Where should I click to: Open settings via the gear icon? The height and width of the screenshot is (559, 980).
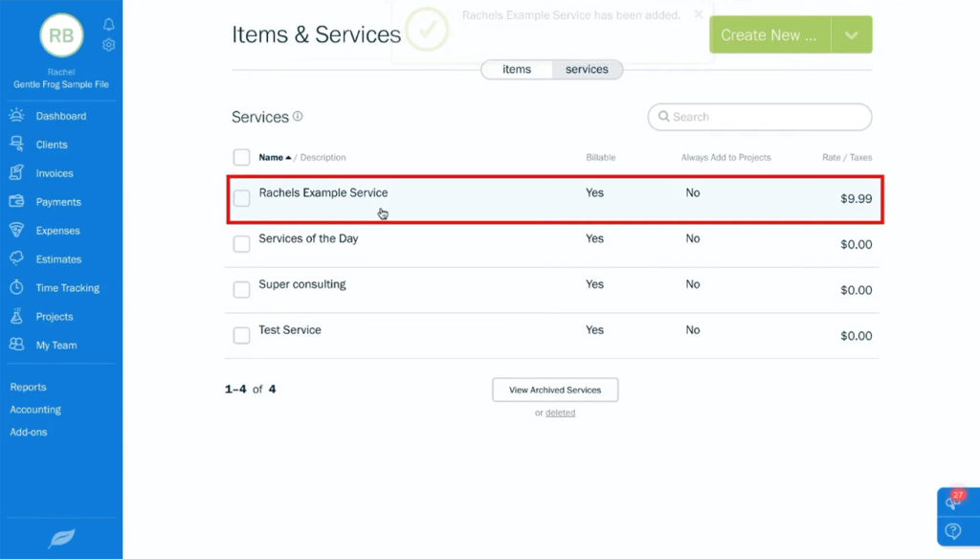108,44
